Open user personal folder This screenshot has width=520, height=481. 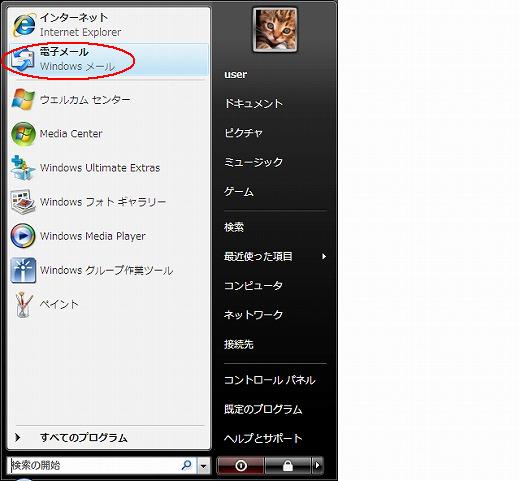click(236, 74)
